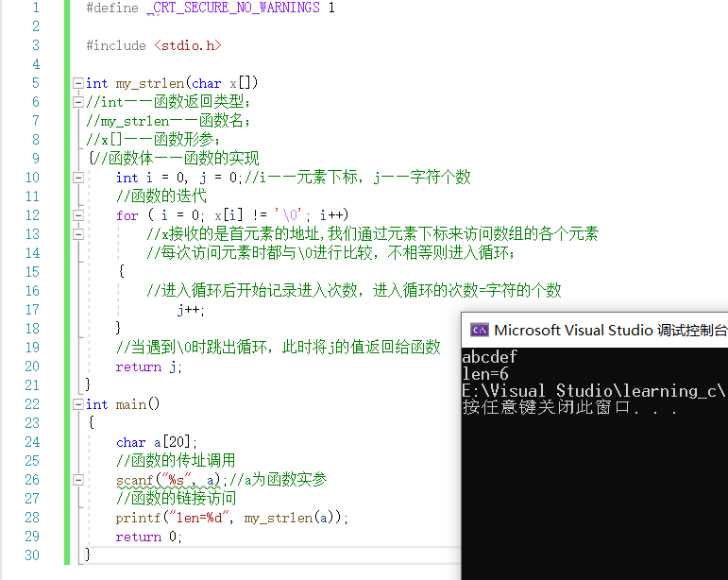Collapse the comment block at line 13
This screenshot has width=728, height=580.
coord(78,234)
